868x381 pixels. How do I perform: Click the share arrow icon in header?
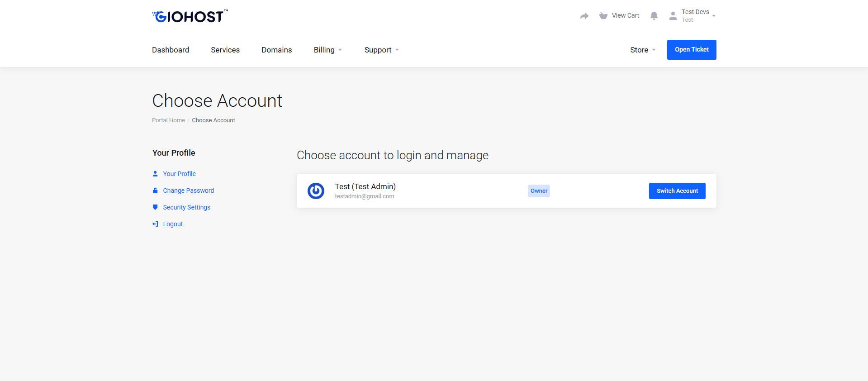coord(584,16)
